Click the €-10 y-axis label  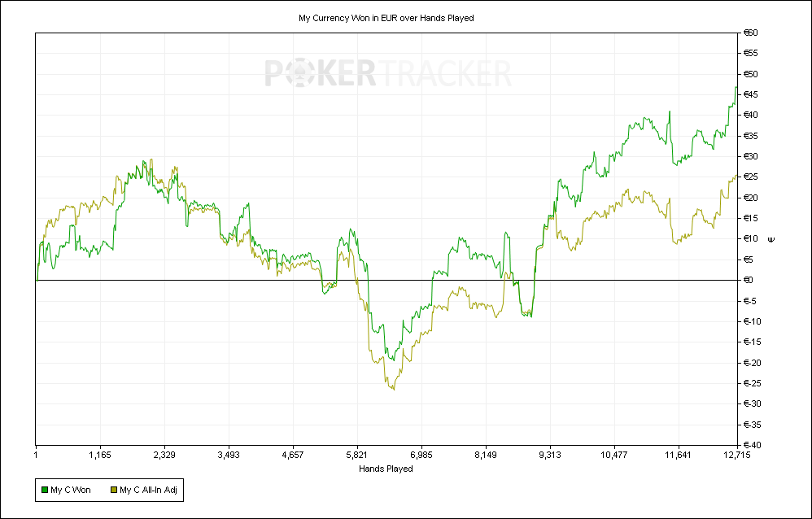point(752,321)
